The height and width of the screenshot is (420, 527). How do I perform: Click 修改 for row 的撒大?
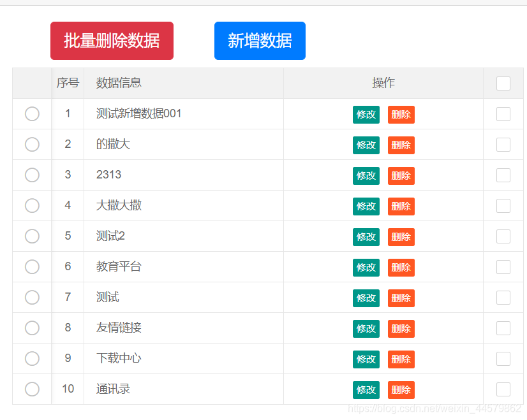pos(366,145)
